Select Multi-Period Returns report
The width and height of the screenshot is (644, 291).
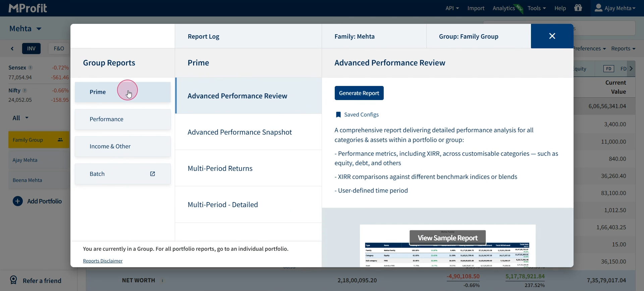tap(249, 168)
